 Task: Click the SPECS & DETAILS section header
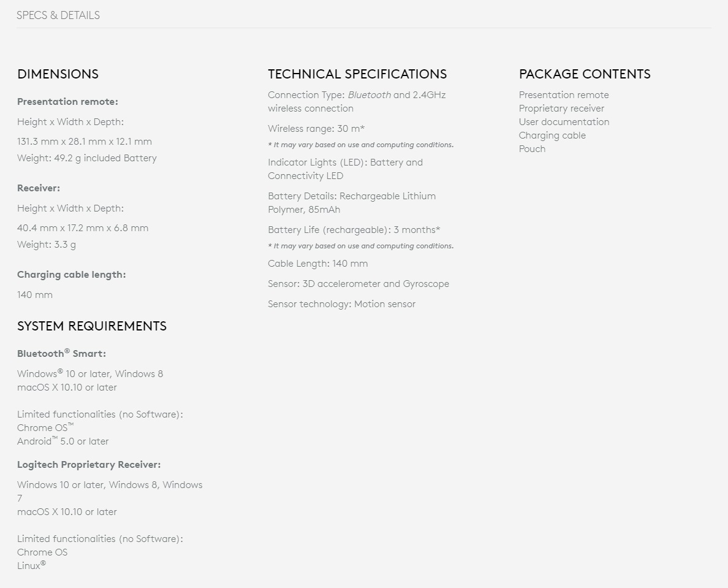58,15
